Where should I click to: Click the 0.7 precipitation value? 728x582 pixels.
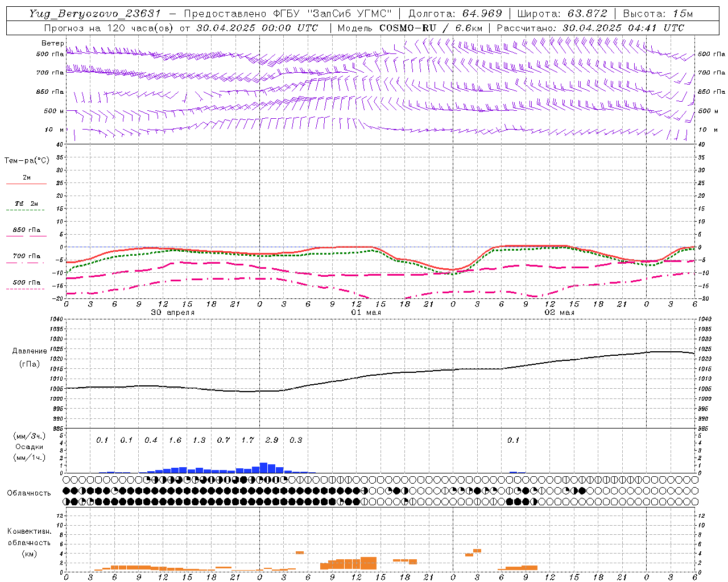(x=224, y=440)
